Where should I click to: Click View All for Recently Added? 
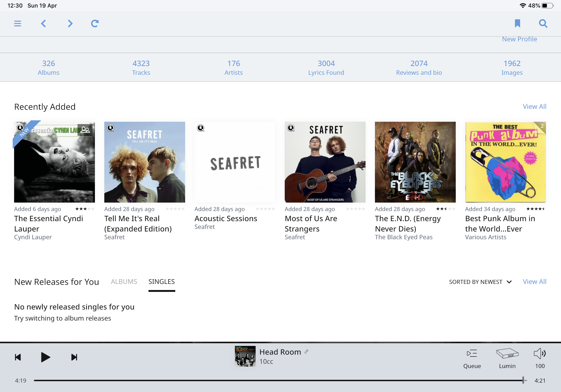534,106
